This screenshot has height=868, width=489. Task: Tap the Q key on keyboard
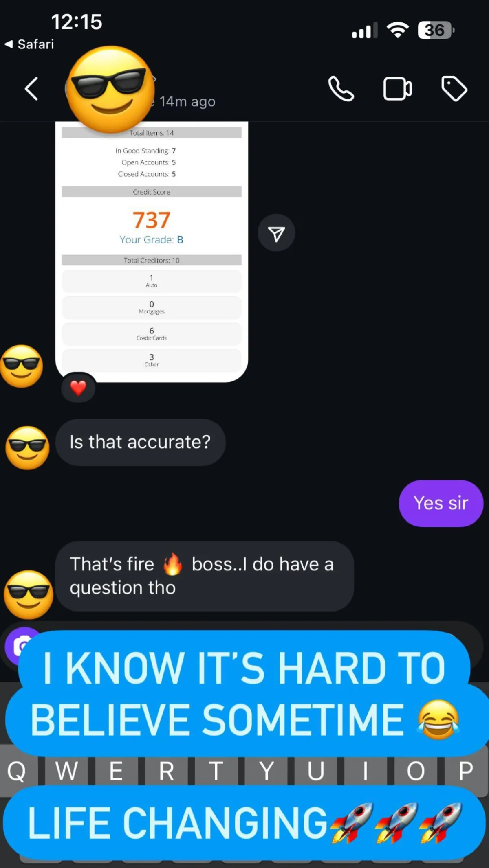click(x=17, y=771)
